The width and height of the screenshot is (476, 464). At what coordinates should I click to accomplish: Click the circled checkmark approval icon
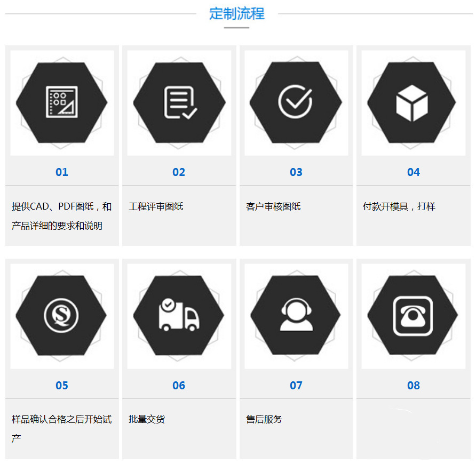(x=296, y=102)
